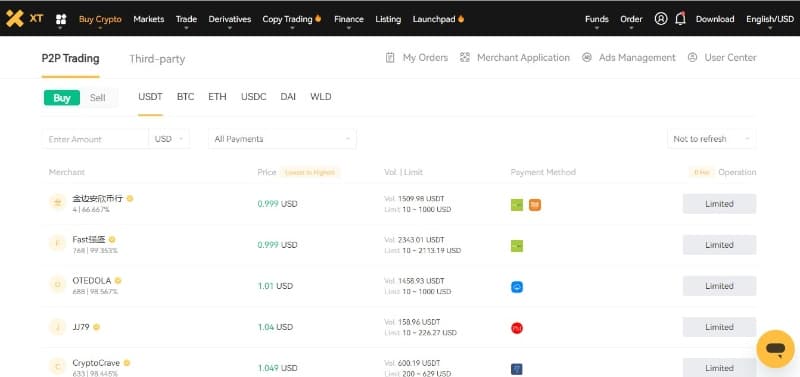Click the orange payment icon for 金边安欣币行
The width and height of the screenshot is (800, 377).
tap(535, 205)
